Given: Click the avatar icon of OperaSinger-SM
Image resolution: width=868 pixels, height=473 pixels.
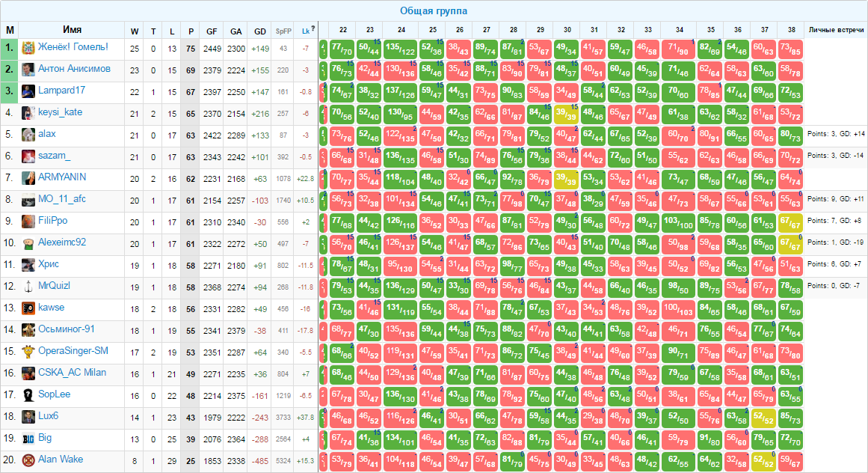Looking at the screenshot, I should [x=28, y=352].
